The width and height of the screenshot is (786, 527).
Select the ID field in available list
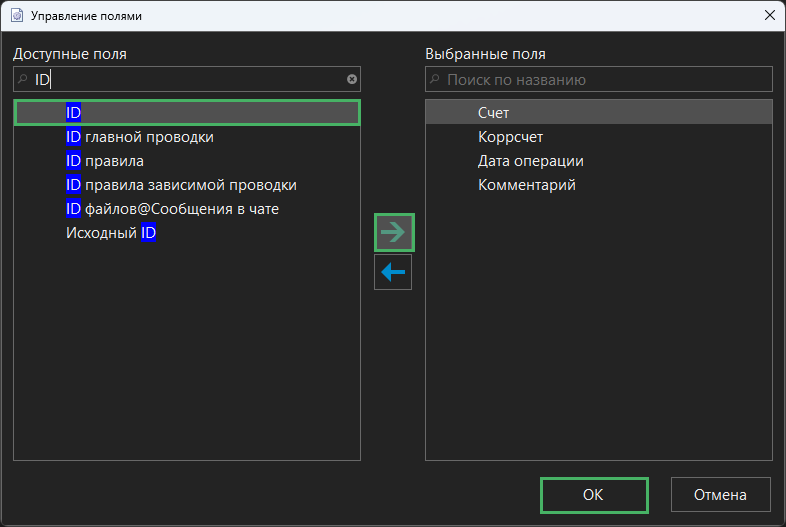tap(73, 113)
